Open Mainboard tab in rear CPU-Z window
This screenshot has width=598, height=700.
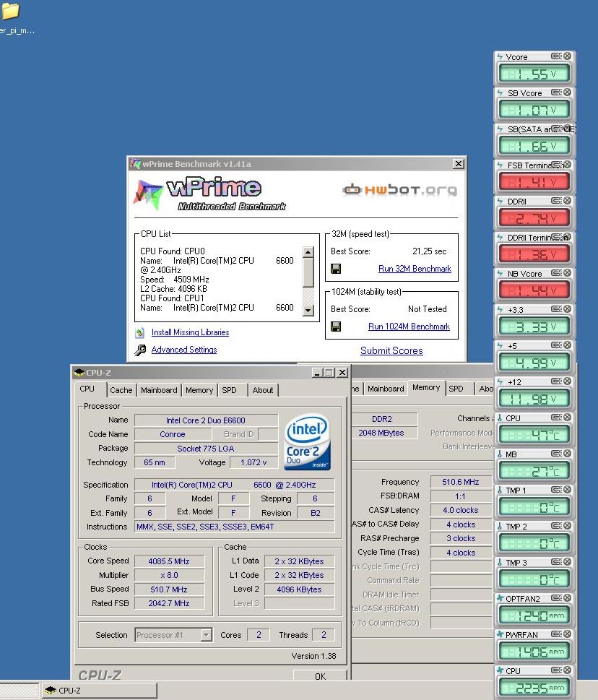pyautogui.click(x=386, y=389)
